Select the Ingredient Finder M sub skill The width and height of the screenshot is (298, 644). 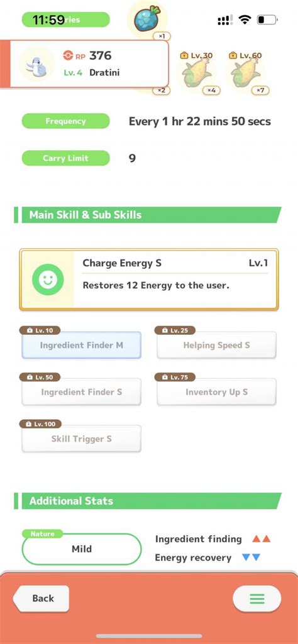click(81, 345)
